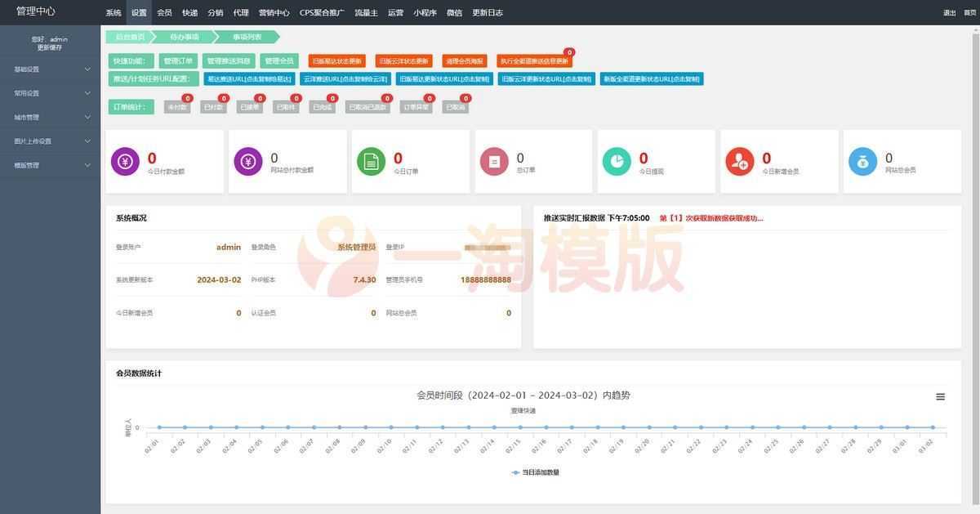Screen dimensions: 980x514
Task: Go to the 后台首页 breadcrumb step
Action: click(x=130, y=37)
